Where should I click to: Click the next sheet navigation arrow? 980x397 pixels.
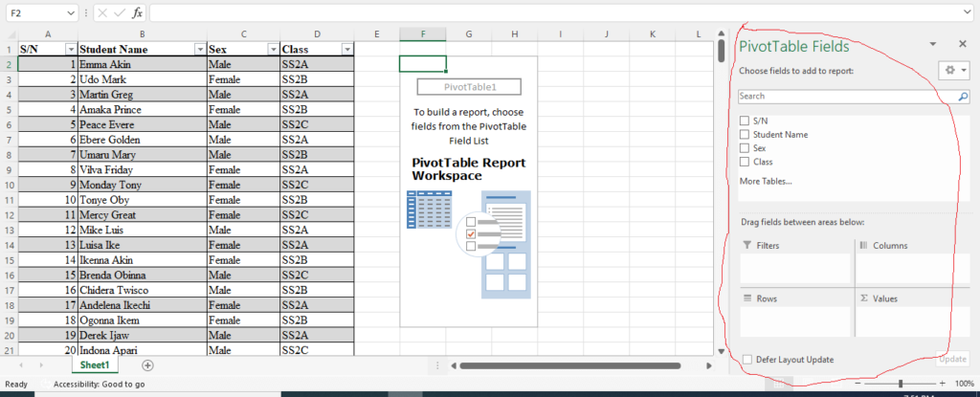41,365
